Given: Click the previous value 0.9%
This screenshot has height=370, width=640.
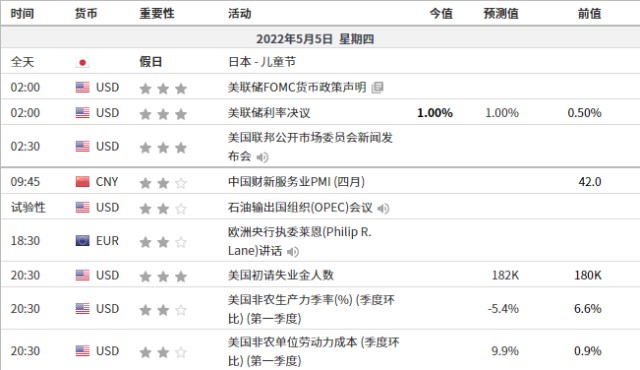Looking at the screenshot, I should (x=587, y=351).
